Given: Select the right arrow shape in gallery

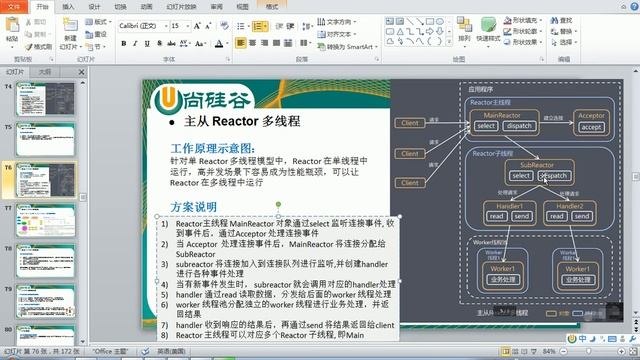Looking at the screenshot, I should 429,31.
